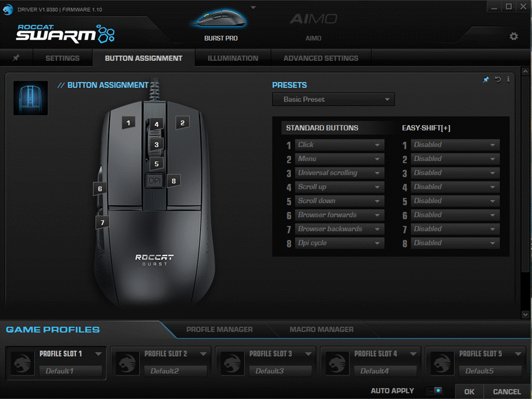Click the Easy-Shift[+] column header

(x=426, y=128)
